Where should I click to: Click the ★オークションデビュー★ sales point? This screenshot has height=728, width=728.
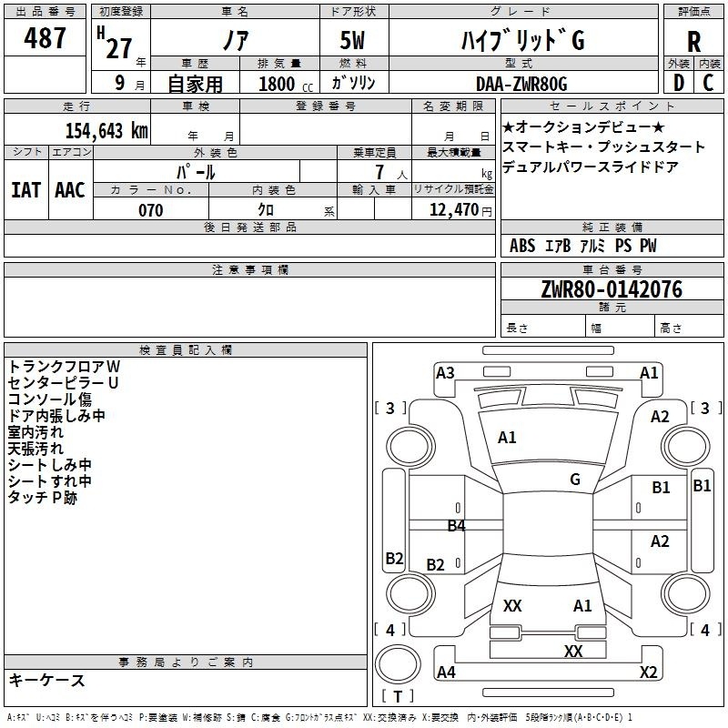coord(583,126)
